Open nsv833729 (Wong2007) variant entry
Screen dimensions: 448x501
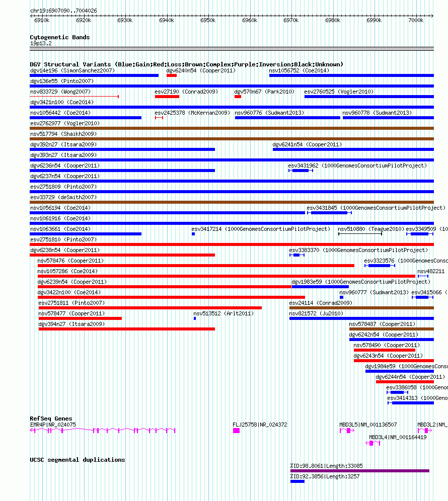pyautogui.click(x=60, y=92)
